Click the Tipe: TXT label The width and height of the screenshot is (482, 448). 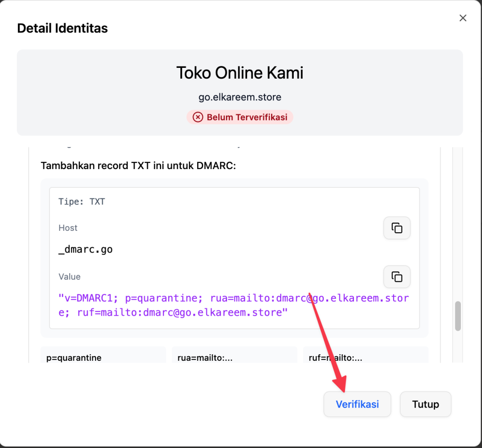tap(81, 202)
